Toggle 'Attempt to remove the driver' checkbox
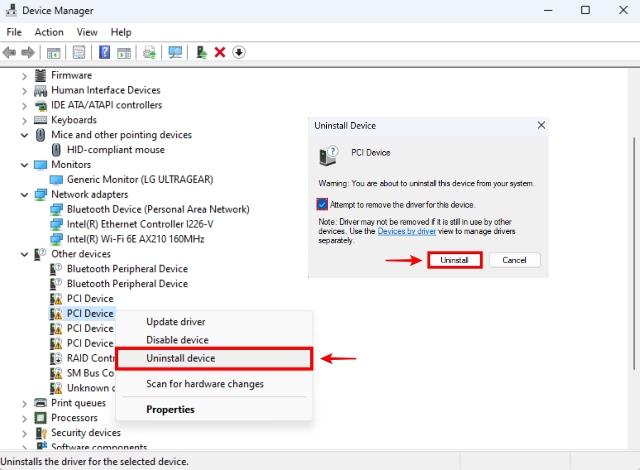 point(322,204)
